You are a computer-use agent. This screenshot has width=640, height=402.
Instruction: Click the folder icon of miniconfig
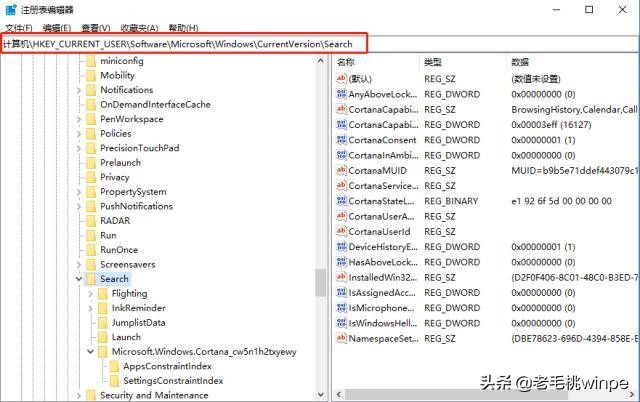(x=91, y=61)
